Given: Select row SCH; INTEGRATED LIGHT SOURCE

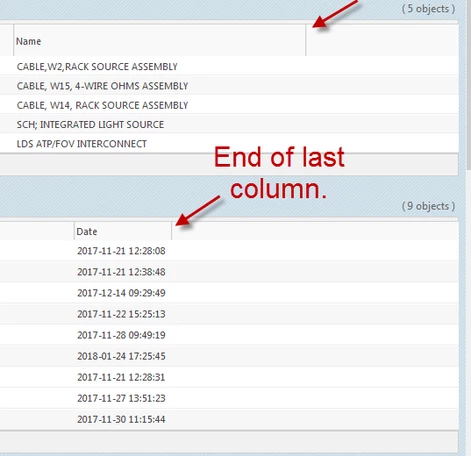Looking at the screenshot, I should coord(229,124).
